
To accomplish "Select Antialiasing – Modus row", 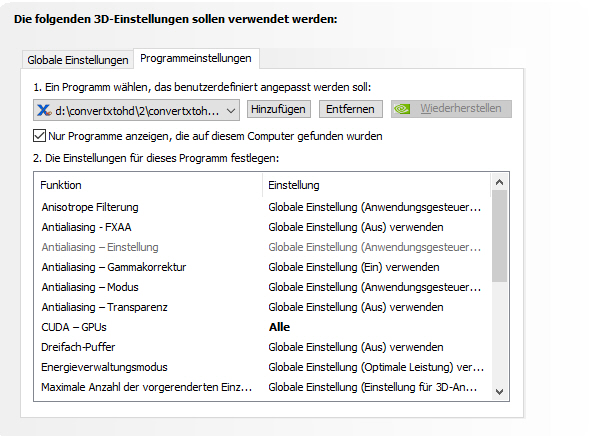I will click(262, 287).
